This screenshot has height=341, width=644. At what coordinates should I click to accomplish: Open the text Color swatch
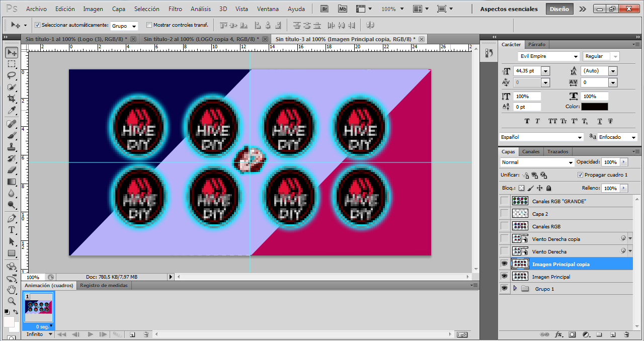pyautogui.click(x=594, y=107)
